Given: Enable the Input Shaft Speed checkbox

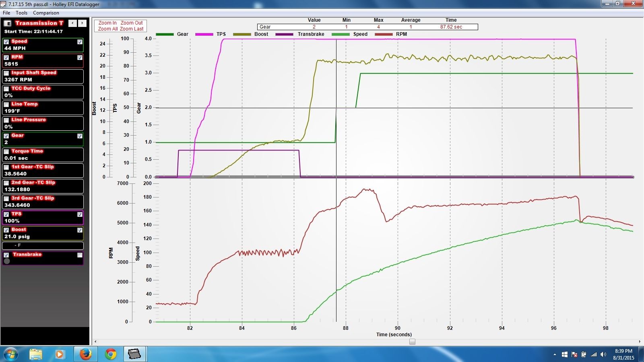Looking at the screenshot, I should pyautogui.click(x=6, y=73).
